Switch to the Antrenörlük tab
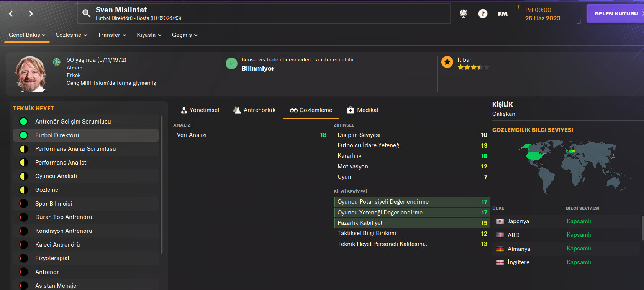Screen dimensions: 644x290 (254, 110)
